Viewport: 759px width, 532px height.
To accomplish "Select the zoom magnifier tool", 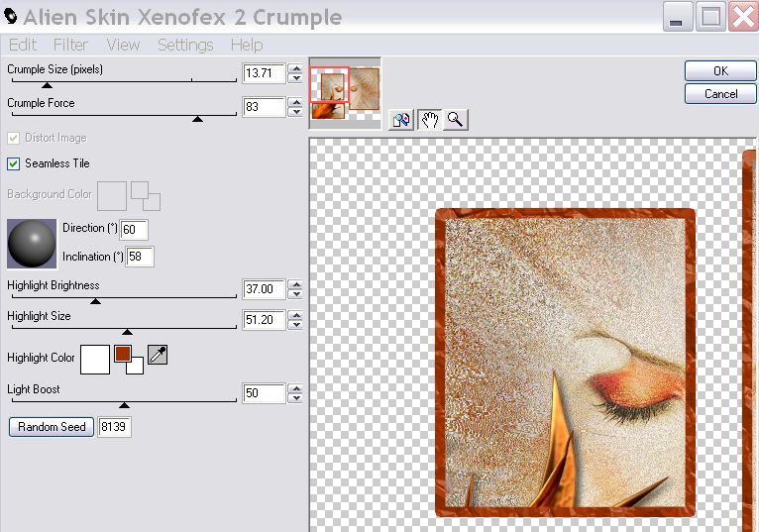I will [x=455, y=120].
